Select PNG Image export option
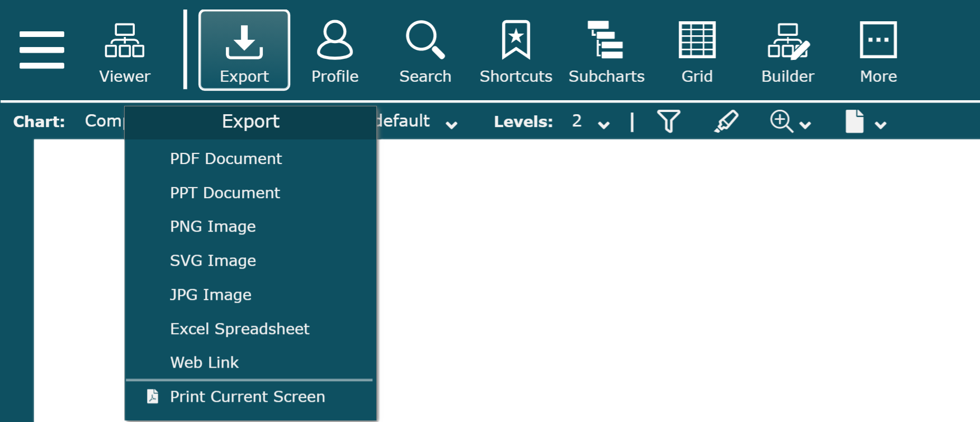This screenshot has height=422, width=980. click(x=213, y=227)
